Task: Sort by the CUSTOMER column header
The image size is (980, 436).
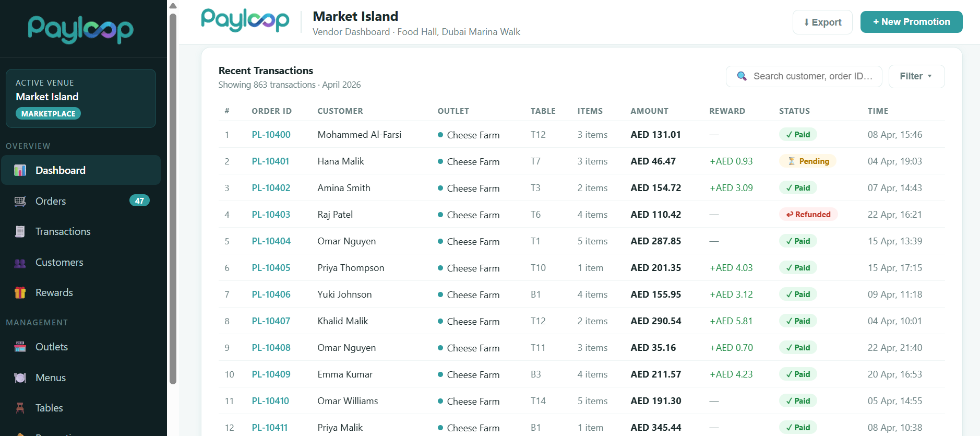Action: (x=340, y=111)
